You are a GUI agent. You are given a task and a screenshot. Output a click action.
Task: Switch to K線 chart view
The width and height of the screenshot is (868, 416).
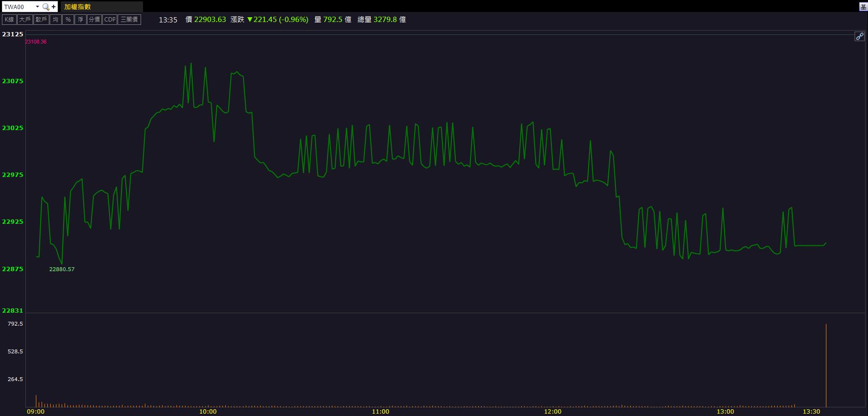9,20
